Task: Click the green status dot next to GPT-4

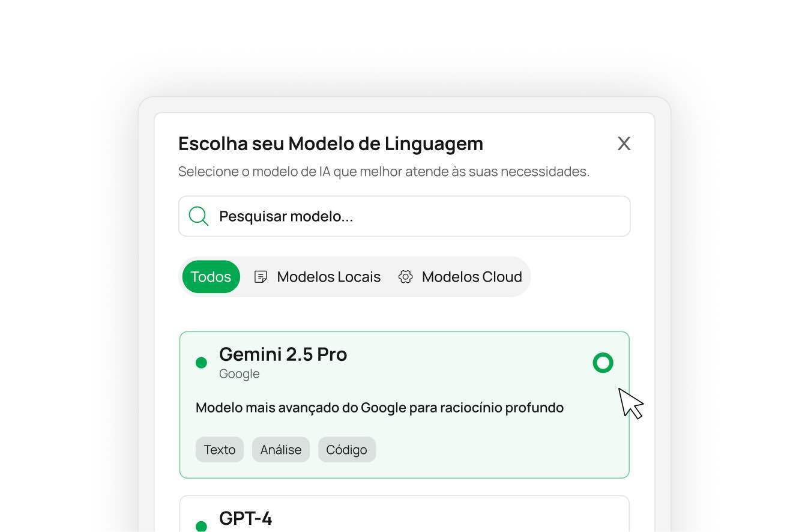Action: click(202, 527)
